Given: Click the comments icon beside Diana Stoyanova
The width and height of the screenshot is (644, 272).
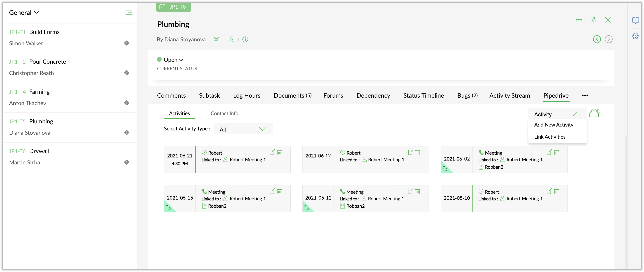Looking at the screenshot, I should (x=216, y=39).
